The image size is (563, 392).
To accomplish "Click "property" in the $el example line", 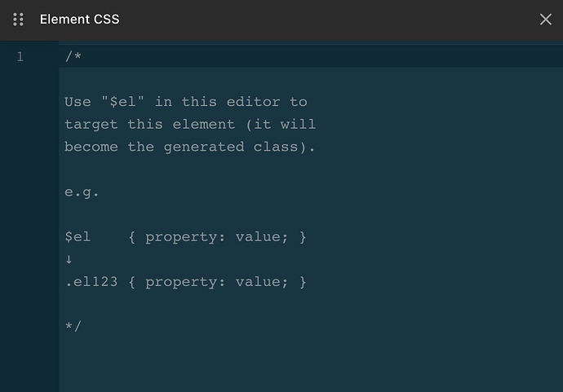I will coord(180,237).
